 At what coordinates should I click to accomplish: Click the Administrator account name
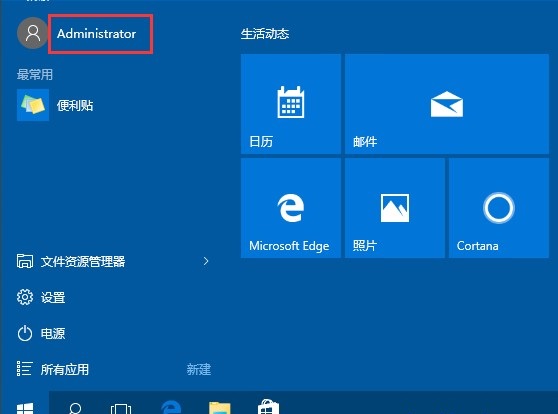[x=96, y=34]
